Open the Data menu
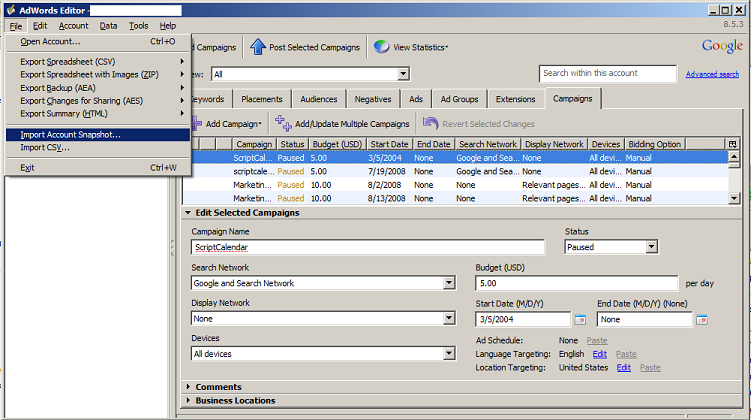Image resolution: width=751 pixels, height=420 pixels. [x=108, y=26]
